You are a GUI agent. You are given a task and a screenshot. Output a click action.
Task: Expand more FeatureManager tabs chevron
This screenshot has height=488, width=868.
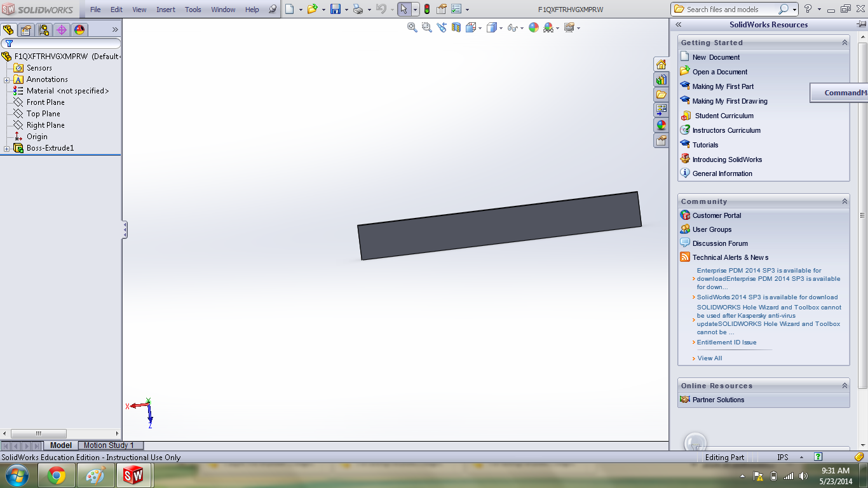click(x=115, y=30)
